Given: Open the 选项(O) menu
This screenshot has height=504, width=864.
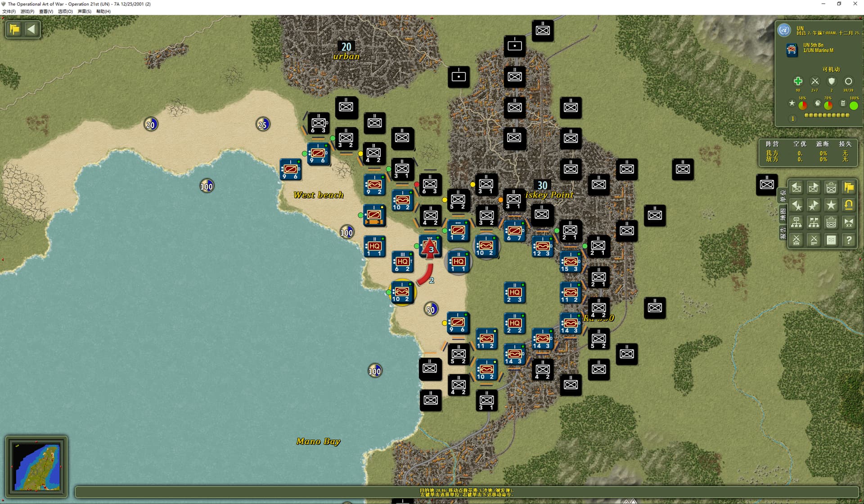Looking at the screenshot, I should [x=65, y=11].
